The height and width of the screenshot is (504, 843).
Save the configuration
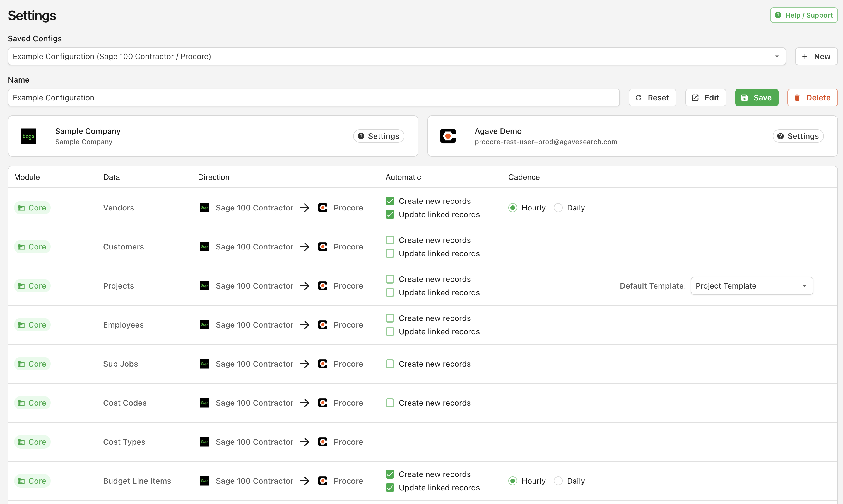pos(757,98)
